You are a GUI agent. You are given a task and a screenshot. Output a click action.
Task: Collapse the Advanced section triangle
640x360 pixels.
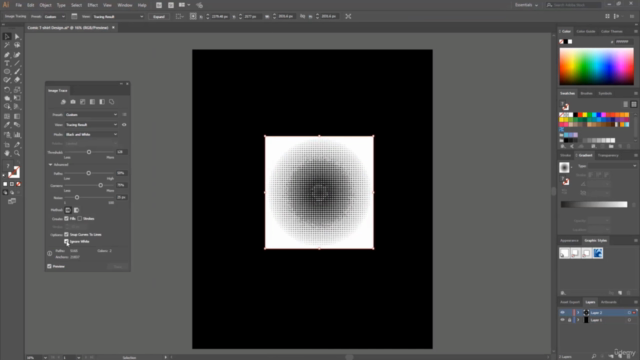(51, 165)
